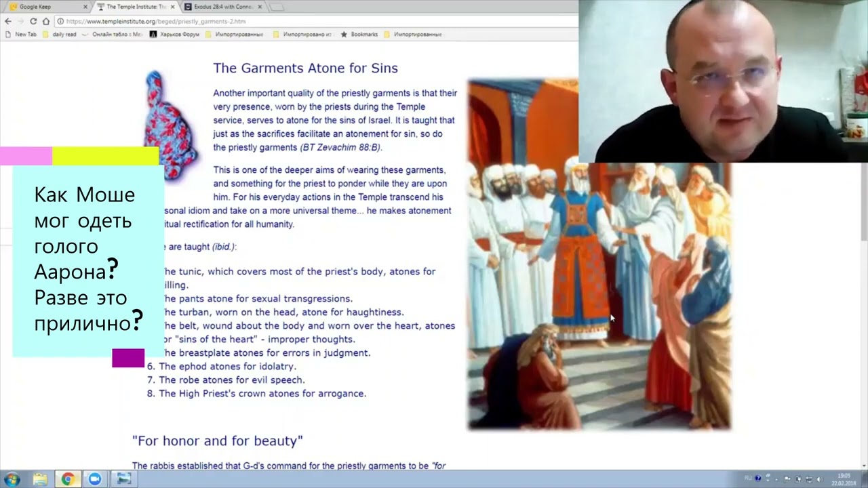The image size is (868, 488).
Task: Click the pants atone for sexual transgressions line
Action: [x=258, y=298]
